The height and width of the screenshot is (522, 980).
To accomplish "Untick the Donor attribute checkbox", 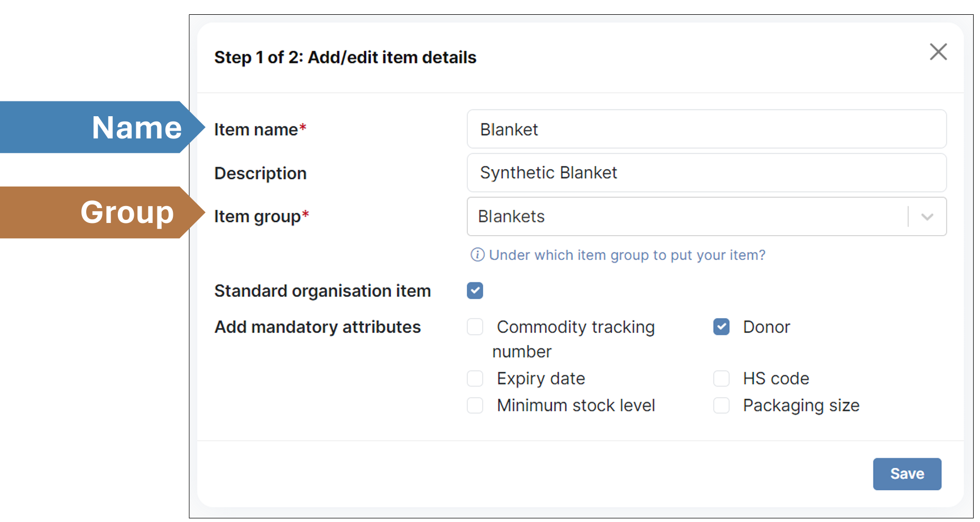I will [x=721, y=327].
